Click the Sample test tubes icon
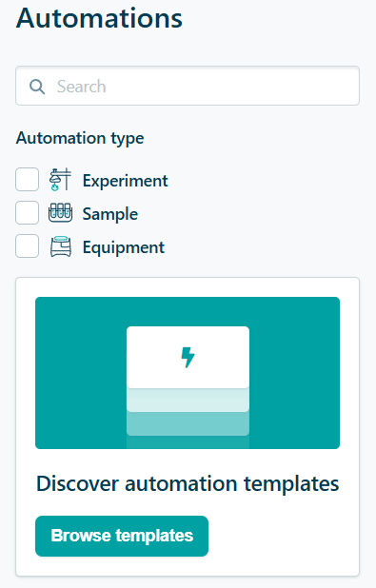The width and height of the screenshot is (376, 588). coord(60,212)
